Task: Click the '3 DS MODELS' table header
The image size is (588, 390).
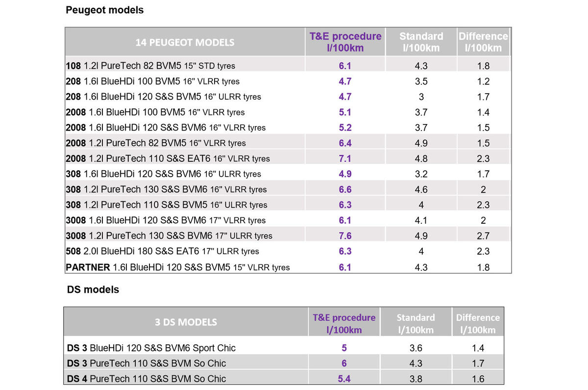Action: point(186,322)
